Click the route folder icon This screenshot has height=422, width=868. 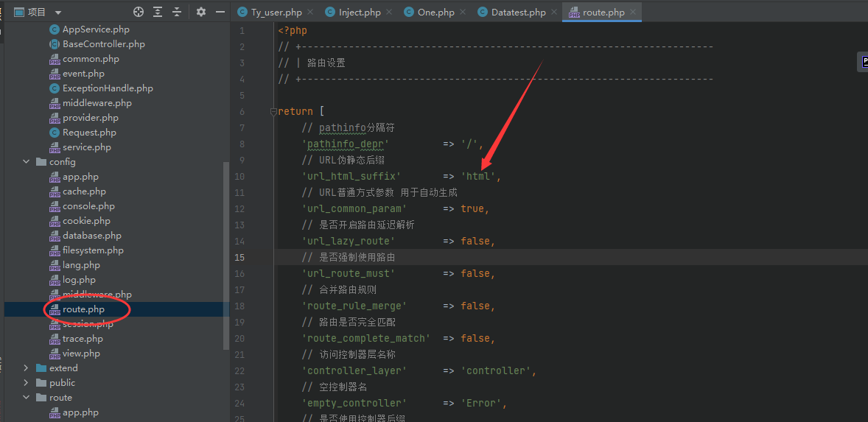(x=41, y=398)
